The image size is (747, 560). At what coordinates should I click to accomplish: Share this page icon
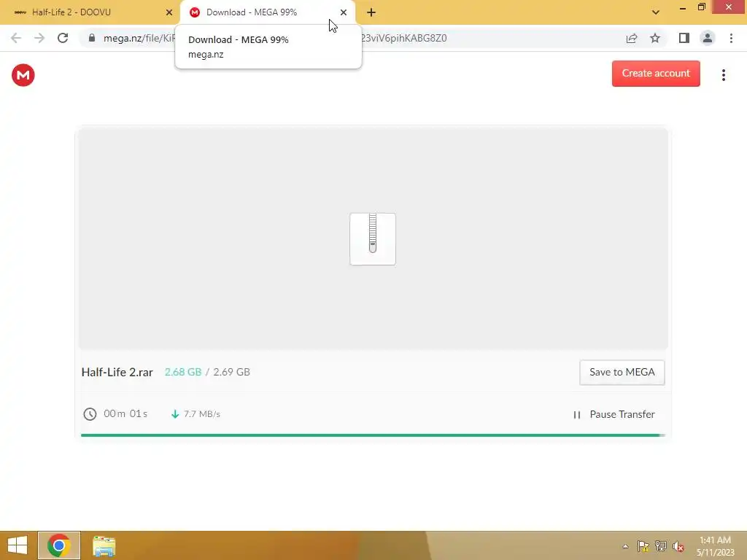631,38
